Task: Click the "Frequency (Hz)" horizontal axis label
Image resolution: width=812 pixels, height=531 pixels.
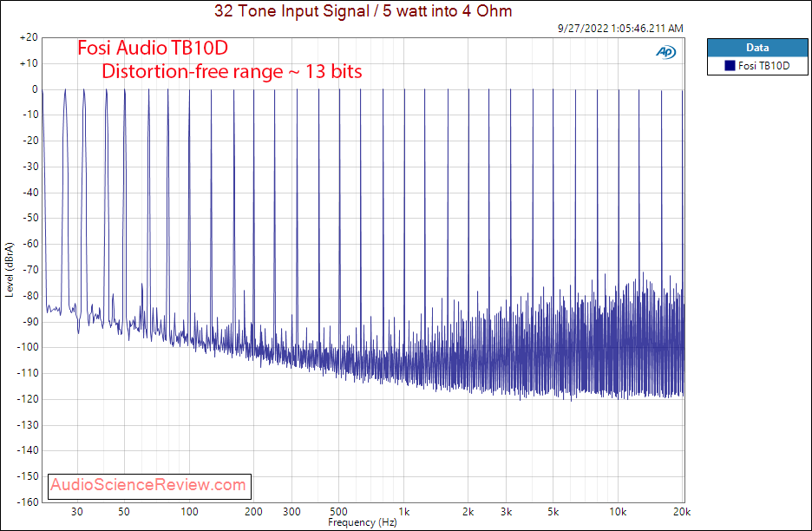Action: (x=363, y=522)
